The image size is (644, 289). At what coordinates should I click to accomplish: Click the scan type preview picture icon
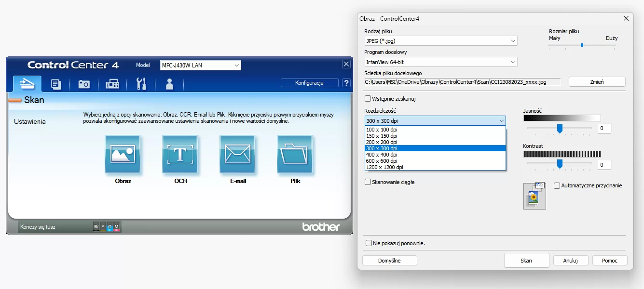[x=534, y=196]
